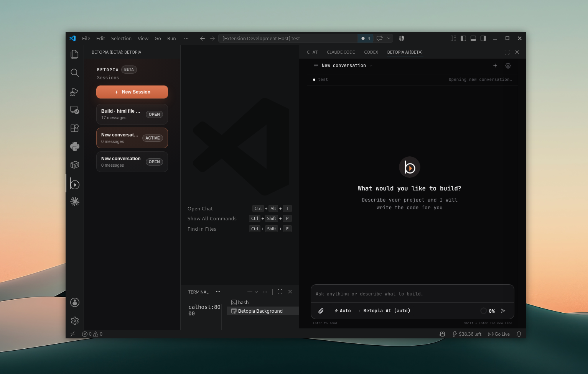Open the New conversation session marked OPEN
The height and width of the screenshot is (374, 588).
click(132, 162)
